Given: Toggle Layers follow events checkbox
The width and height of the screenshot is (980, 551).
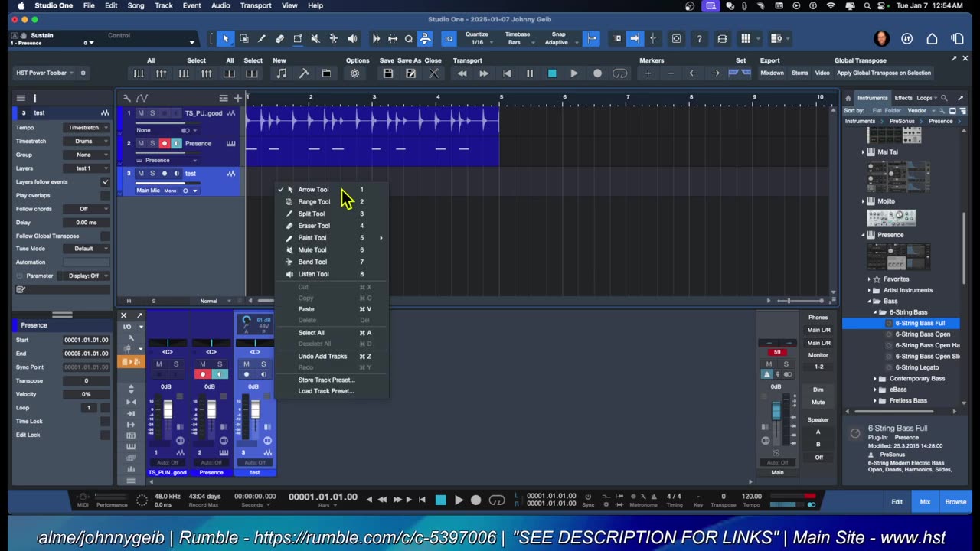Looking at the screenshot, I should click(x=106, y=182).
